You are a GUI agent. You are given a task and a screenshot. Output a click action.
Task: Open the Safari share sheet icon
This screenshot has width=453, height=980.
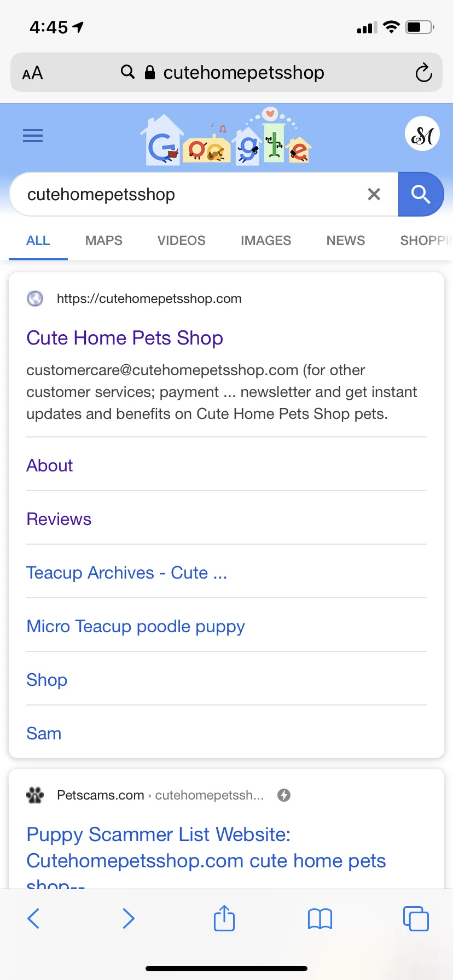(224, 917)
